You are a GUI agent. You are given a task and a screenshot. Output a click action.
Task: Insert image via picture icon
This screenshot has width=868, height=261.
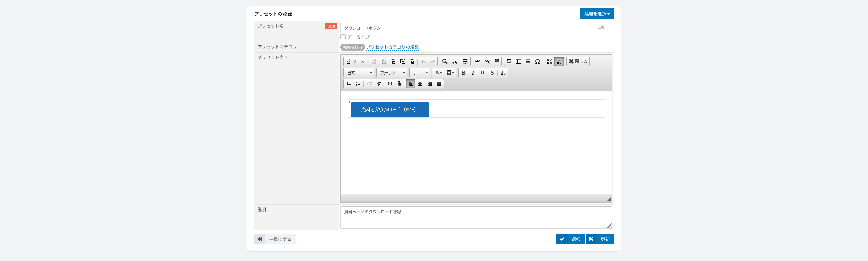pos(509,61)
